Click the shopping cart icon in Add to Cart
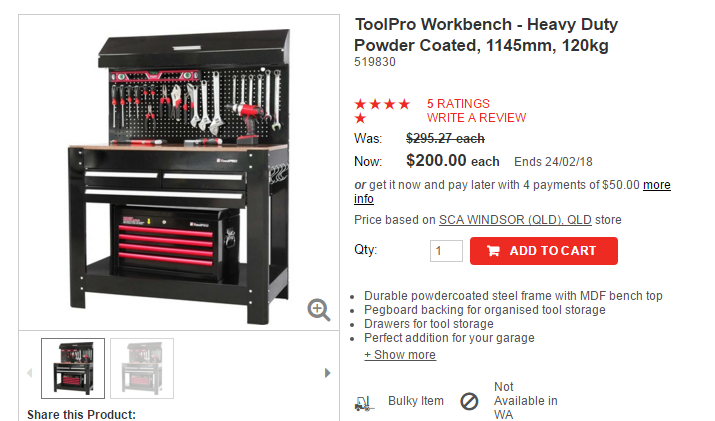The height and width of the screenshot is (421, 715). point(493,250)
